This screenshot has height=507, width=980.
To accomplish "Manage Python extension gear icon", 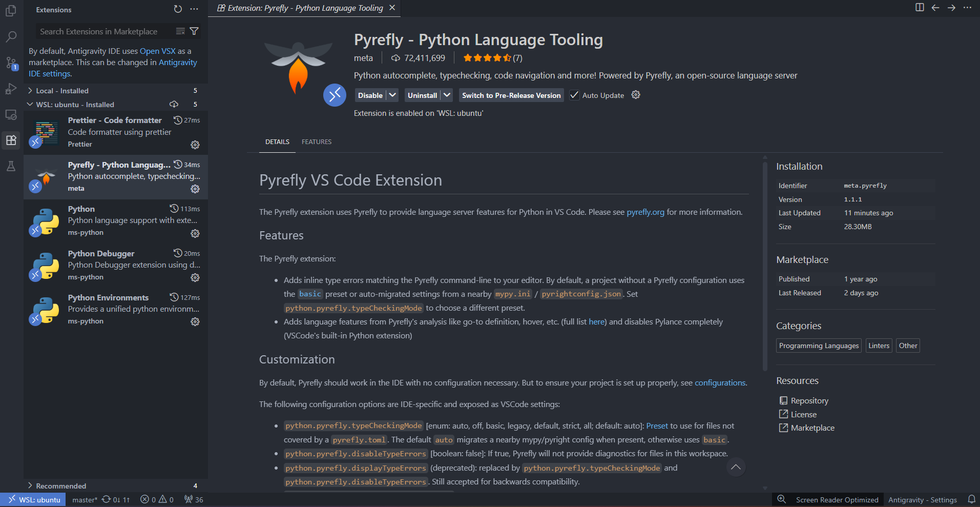I will [195, 233].
